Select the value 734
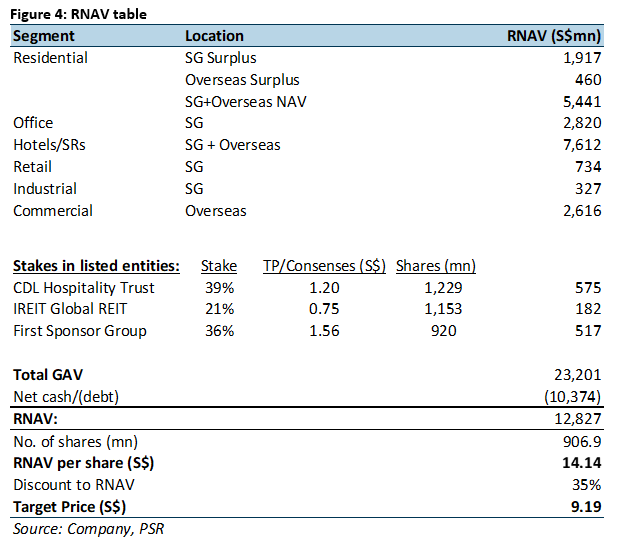640x551 pixels. 588,167
